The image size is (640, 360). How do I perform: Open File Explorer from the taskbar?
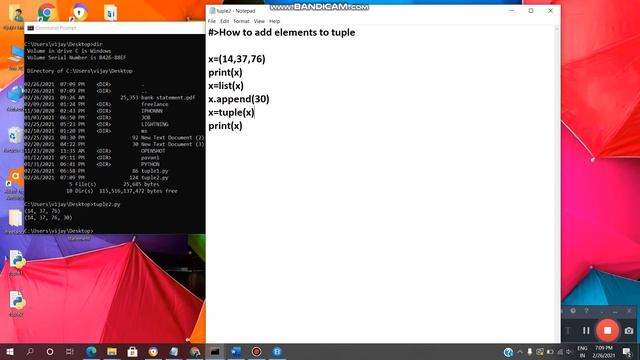112,351
